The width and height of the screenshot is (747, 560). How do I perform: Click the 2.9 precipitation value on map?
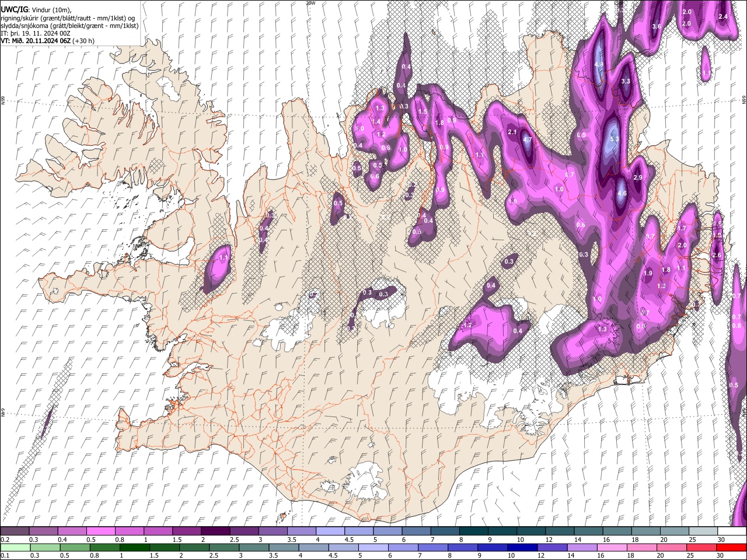[x=637, y=177]
